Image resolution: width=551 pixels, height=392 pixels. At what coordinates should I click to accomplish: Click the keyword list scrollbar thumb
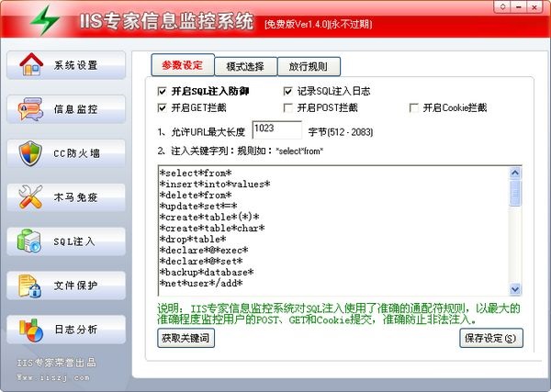pyautogui.click(x=515, y=193)
